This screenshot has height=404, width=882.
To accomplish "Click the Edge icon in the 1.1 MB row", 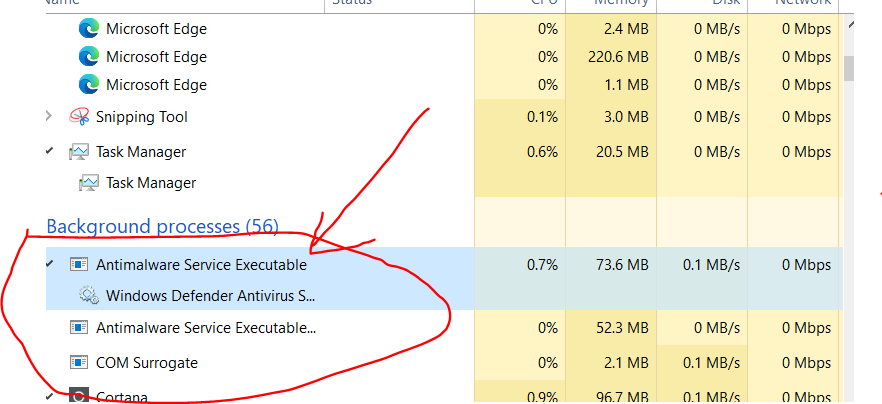I will (88, 85).
